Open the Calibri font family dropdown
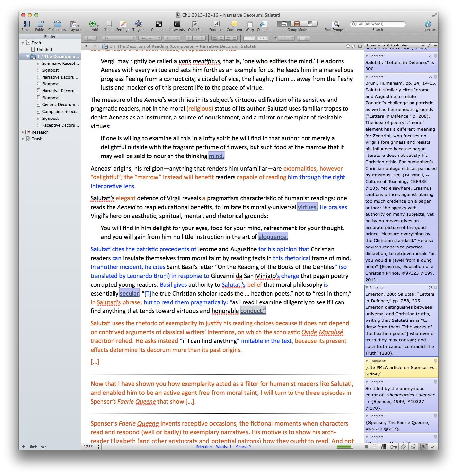 tap(118, 38)
